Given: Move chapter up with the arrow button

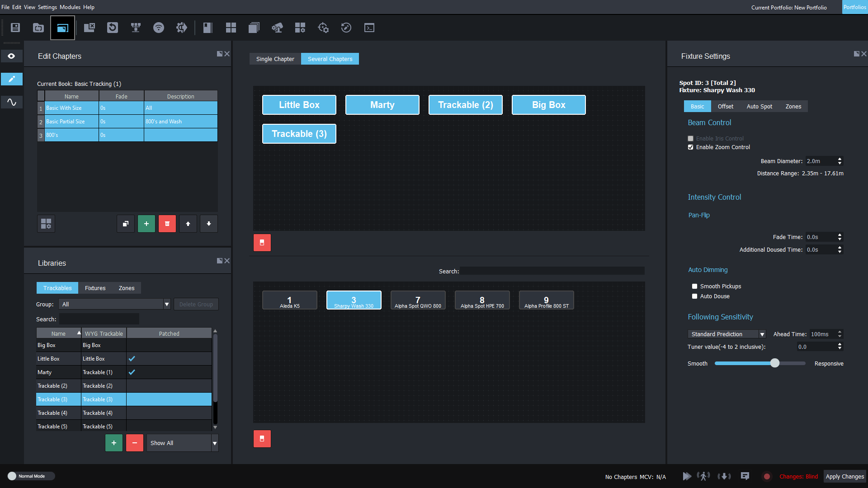Looking at the screenshot, I should tap(188, 224).
